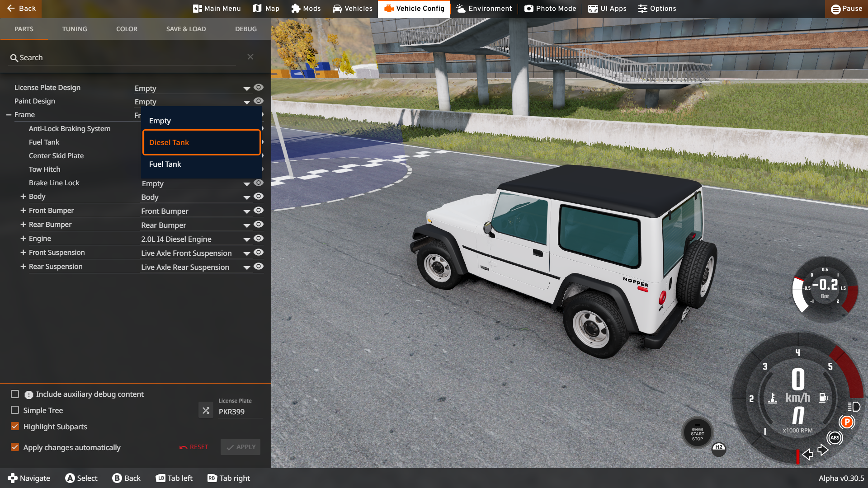Viewport: 868px width, 488px height.
Task: Open the Brake Line Lock dropdown
Action: pos(196,183)
